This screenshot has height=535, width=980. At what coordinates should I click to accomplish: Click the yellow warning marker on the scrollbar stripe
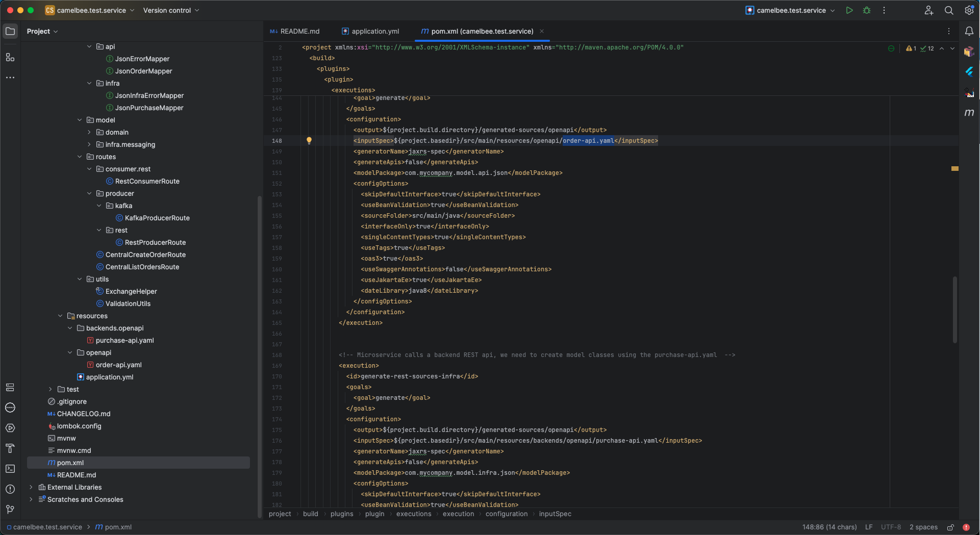pyautogui.click(x=954, y=168)
